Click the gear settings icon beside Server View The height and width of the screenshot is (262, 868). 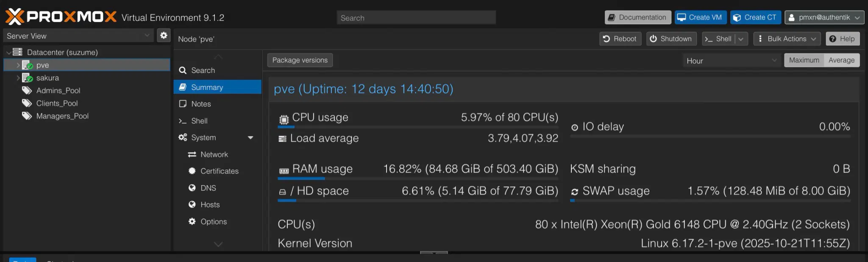tap(164, 36)
